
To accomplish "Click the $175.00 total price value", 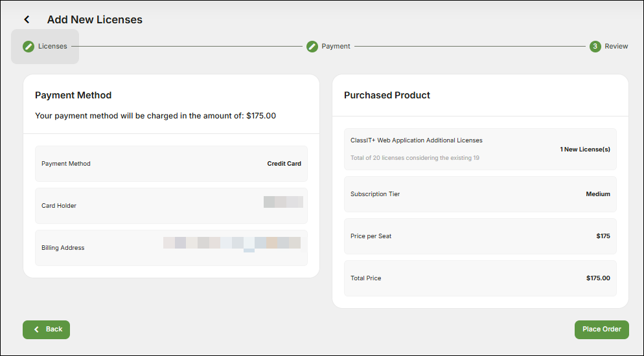I will 599,278.
